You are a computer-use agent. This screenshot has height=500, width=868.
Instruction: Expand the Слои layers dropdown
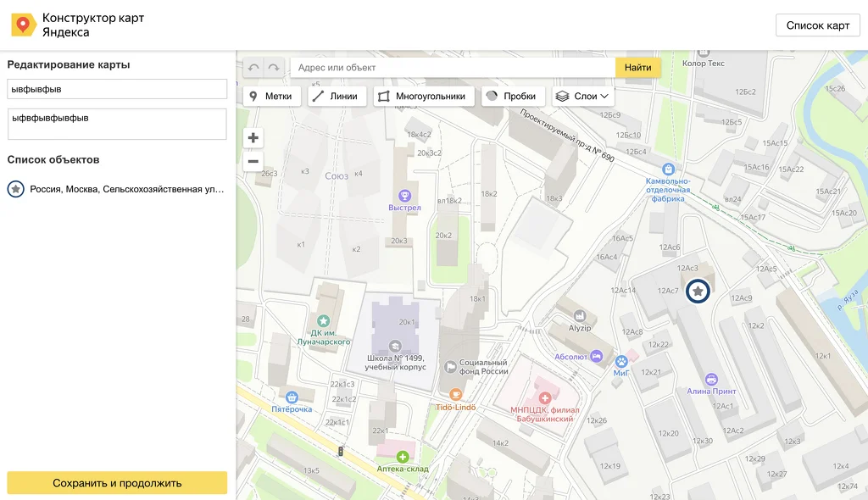tap(583, 97)
